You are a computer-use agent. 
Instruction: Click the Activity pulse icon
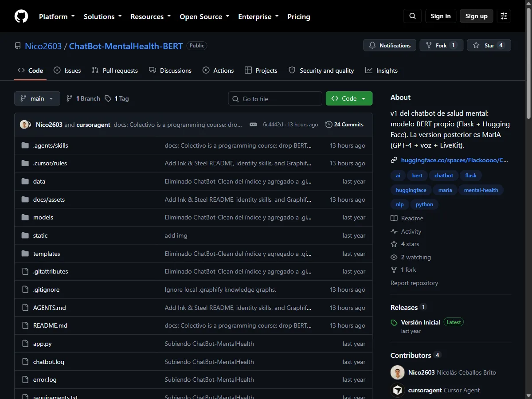(x=394, y=231)
